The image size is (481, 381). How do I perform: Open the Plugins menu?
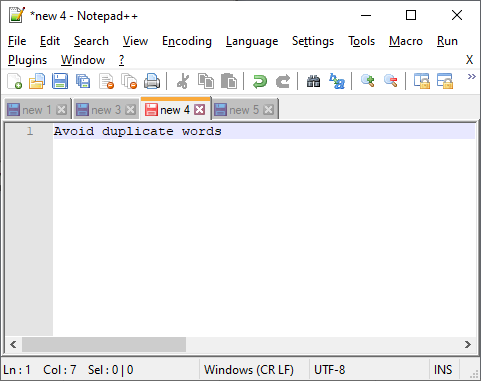pos(27,60)
